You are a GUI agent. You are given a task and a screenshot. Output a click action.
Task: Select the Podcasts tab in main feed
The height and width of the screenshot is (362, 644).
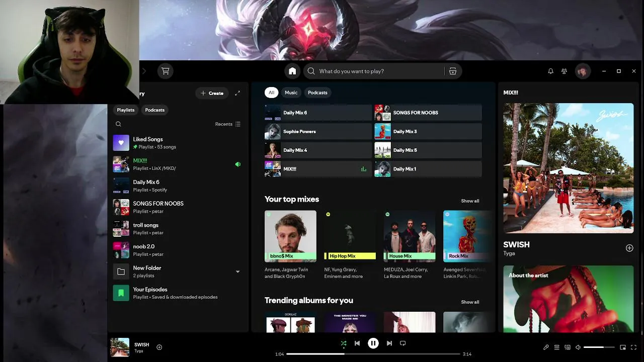click(317, 93)
